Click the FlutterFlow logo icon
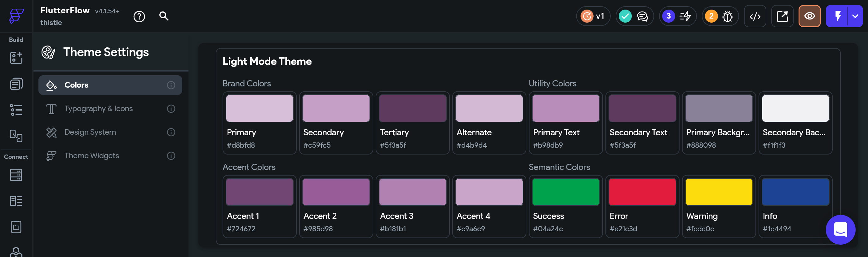The width and height of the screenshot is (868, 257). point(16,16)
